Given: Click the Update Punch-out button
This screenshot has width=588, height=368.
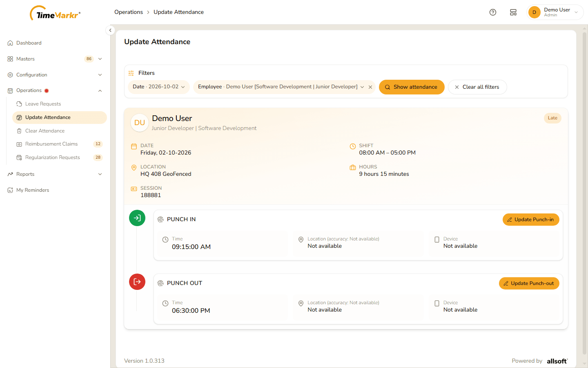Looking at the screenshot, I should point(529,283).
